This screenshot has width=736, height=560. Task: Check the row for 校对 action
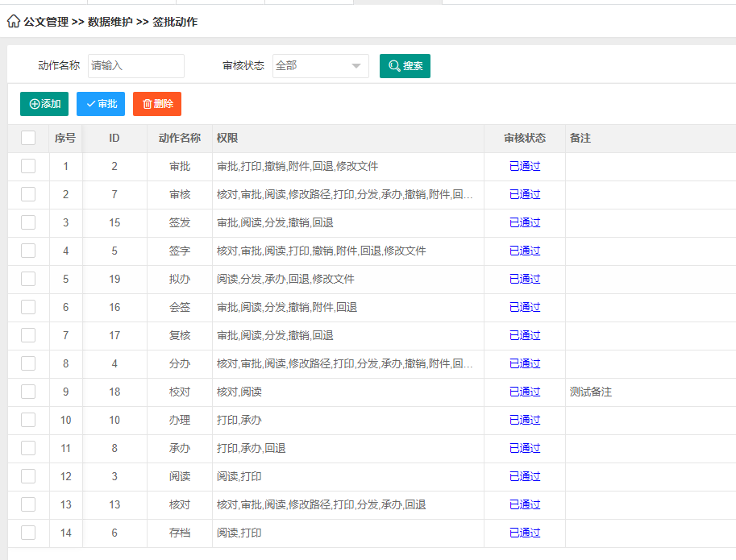tap(28, 392)
